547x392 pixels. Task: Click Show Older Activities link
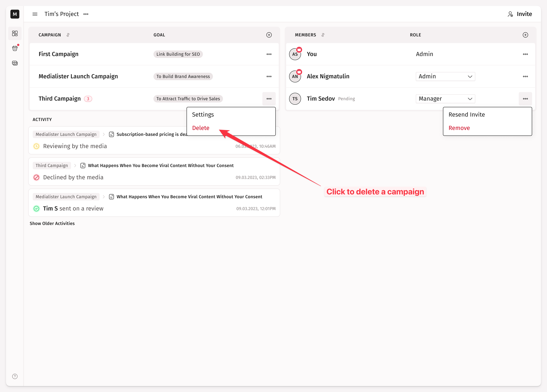[52, 223]
